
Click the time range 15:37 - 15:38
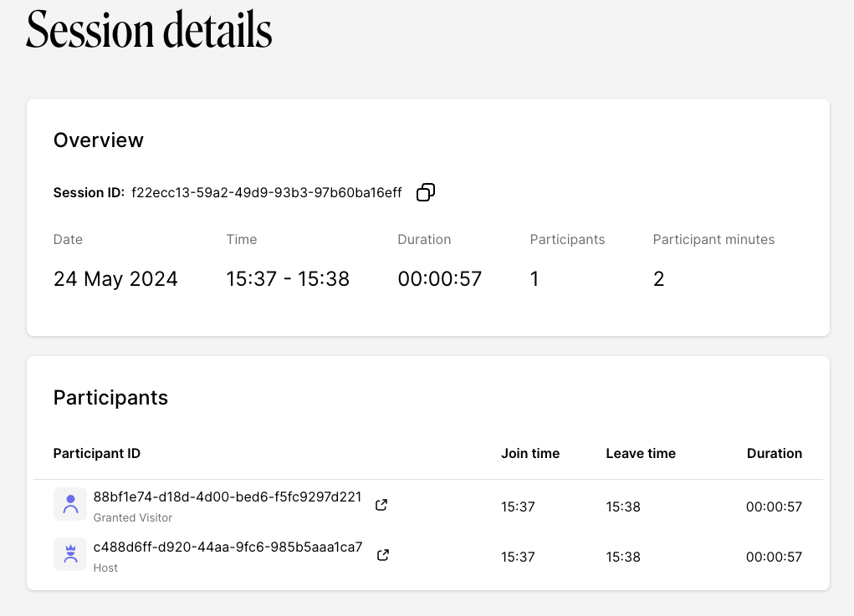click(x=288, y=279)
